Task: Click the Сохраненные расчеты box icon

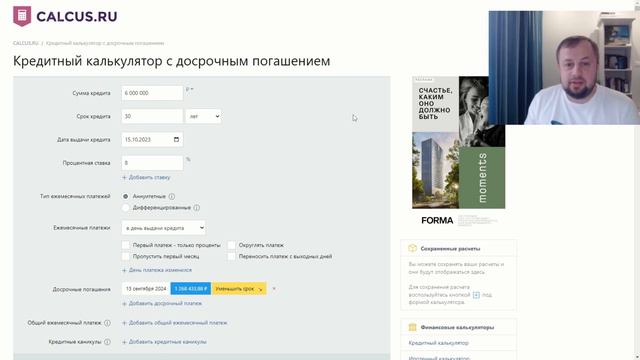Action: pos(412,248)
